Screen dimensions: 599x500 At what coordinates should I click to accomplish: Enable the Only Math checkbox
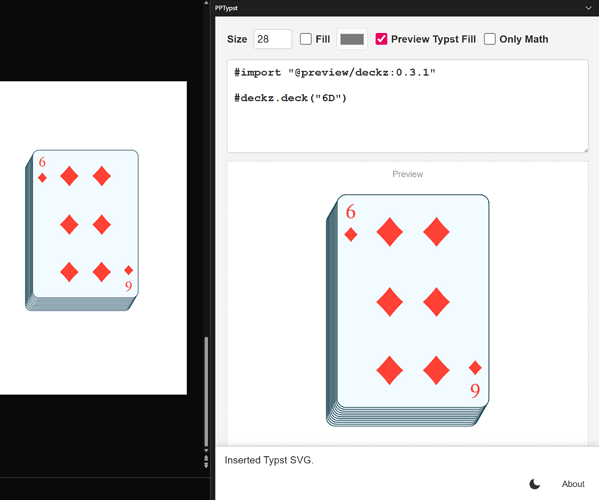click(490, 39)
